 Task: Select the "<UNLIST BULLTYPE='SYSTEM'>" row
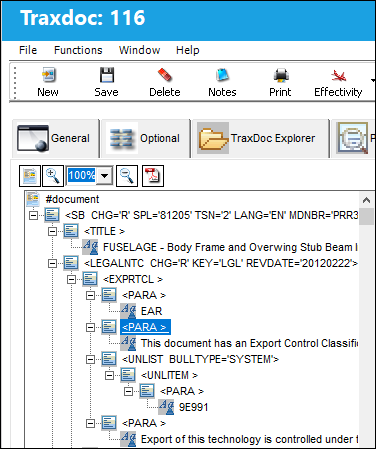[x=200, y=359]
